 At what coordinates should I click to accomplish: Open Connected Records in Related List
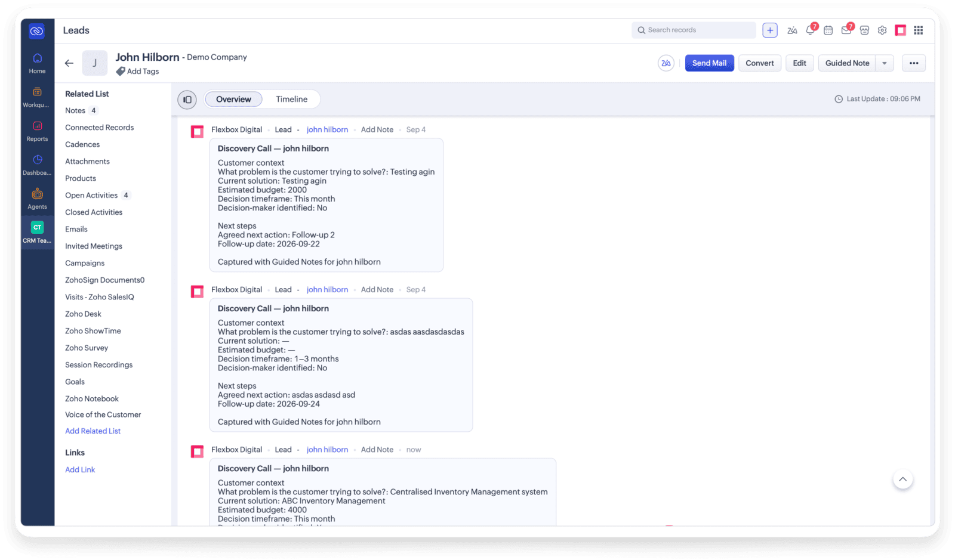pos(99,128)
